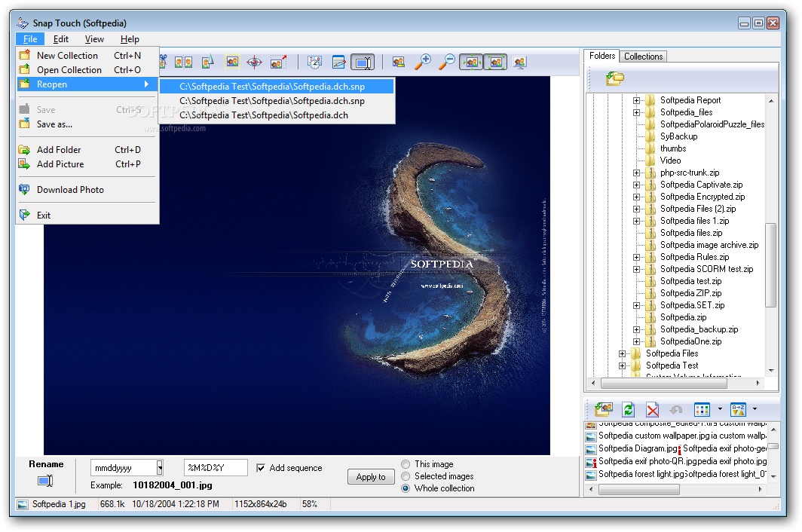This screenshot has width=802, height=532.
Task: Click the thumbnail view mode icon
Action: (x=702, y=409)
